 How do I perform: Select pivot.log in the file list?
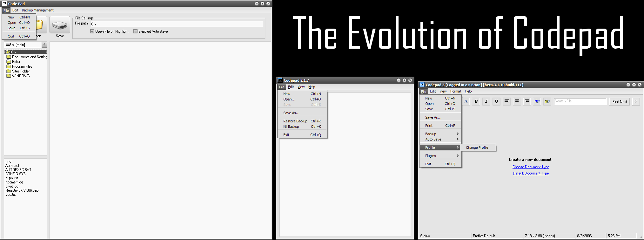(12, 186)
